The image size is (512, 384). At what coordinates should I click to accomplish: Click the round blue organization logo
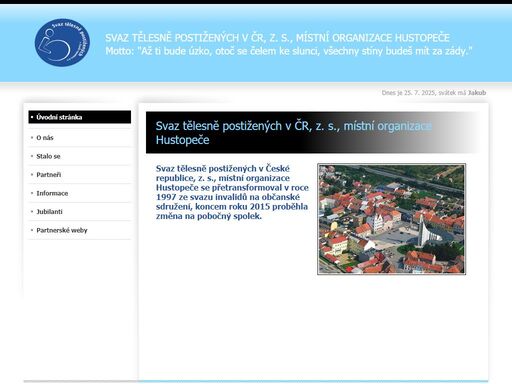62,42
